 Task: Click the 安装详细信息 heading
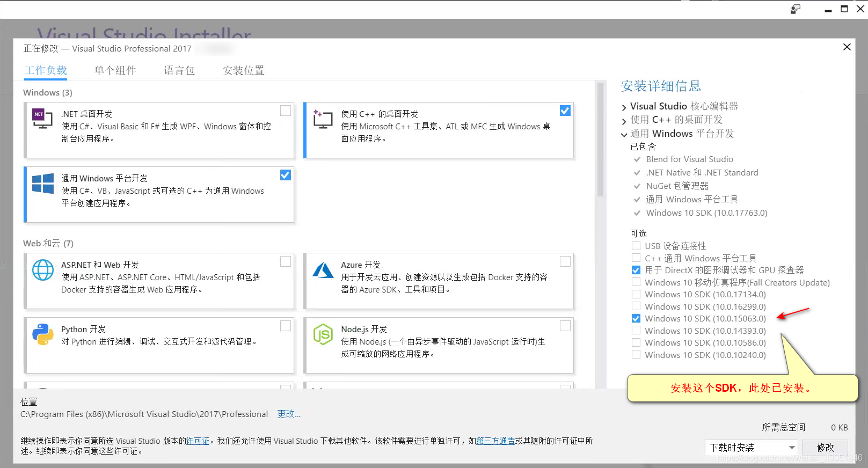point(661,86)
